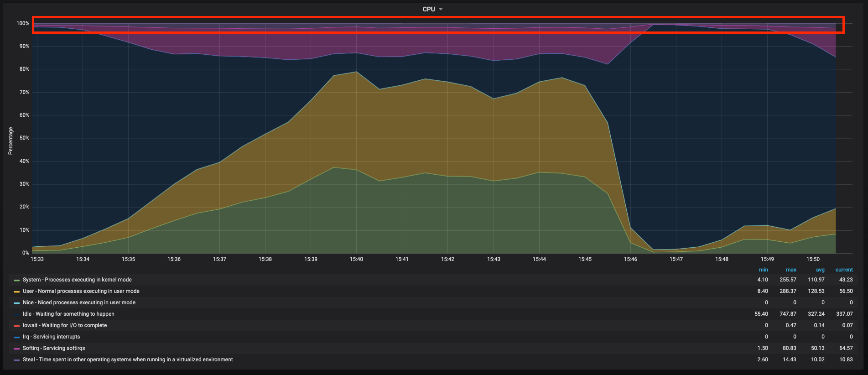The image size is (868, 375).
Task: Click User min value 8.40
Action: (763, 291)
